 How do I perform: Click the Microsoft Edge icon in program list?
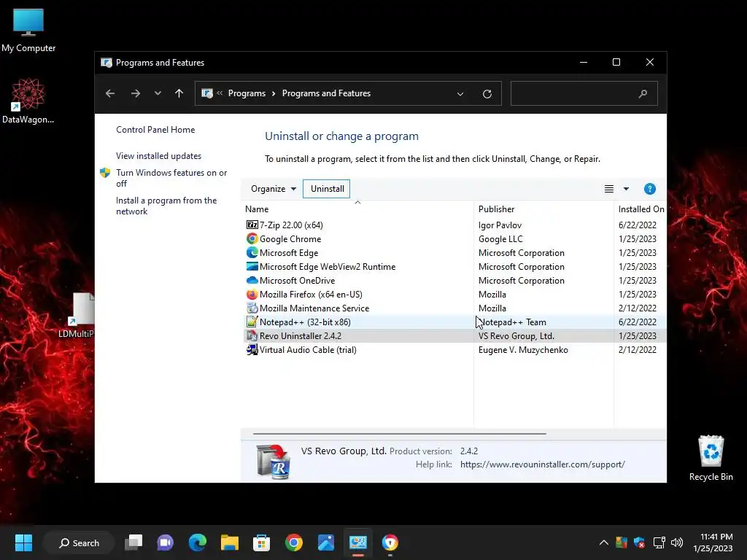click(252, 252)
